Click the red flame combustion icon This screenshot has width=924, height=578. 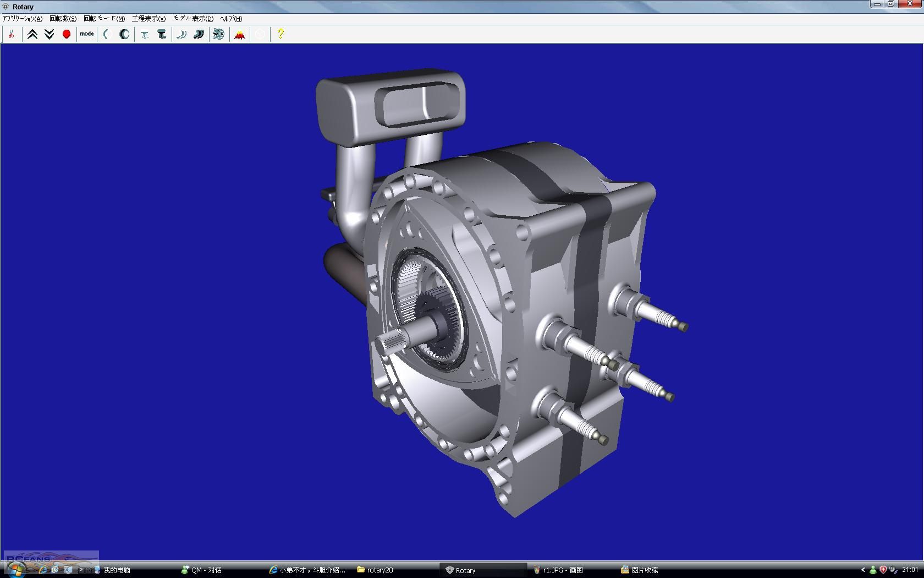click(x=239, y=34)
